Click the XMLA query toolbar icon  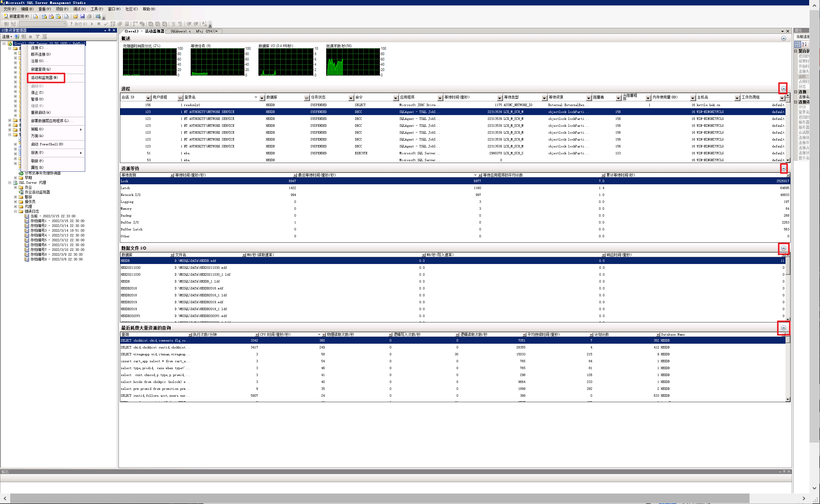[58, 16]
